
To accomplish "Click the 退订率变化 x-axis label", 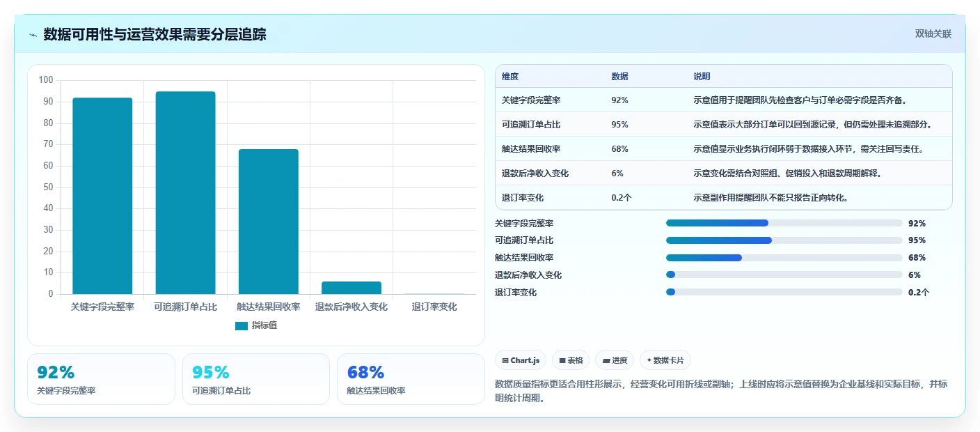I will tap(434, 307).
